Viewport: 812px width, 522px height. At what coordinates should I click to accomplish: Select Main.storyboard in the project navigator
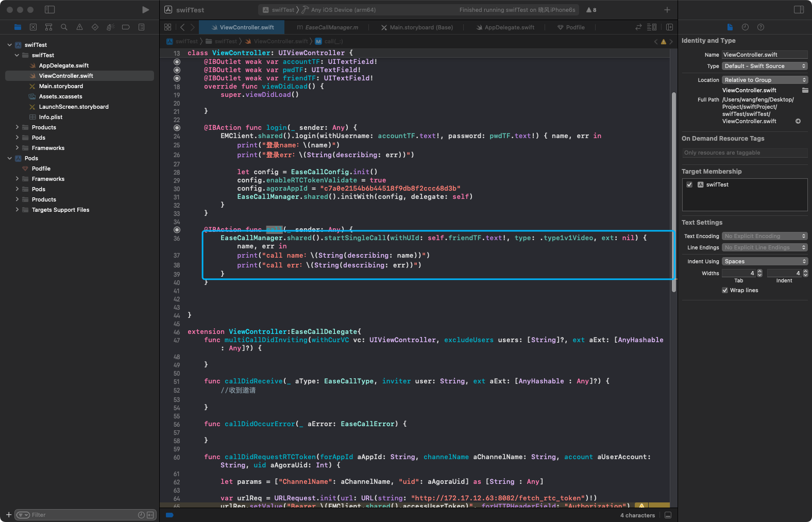click(x=61, y=86)
